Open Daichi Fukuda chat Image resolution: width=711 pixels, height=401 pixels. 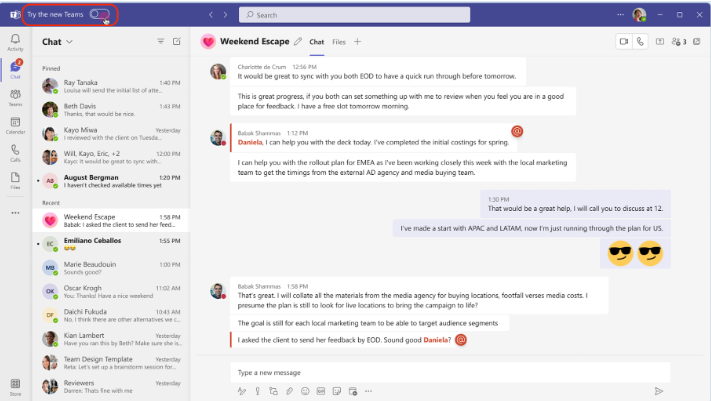click(111, 315)
